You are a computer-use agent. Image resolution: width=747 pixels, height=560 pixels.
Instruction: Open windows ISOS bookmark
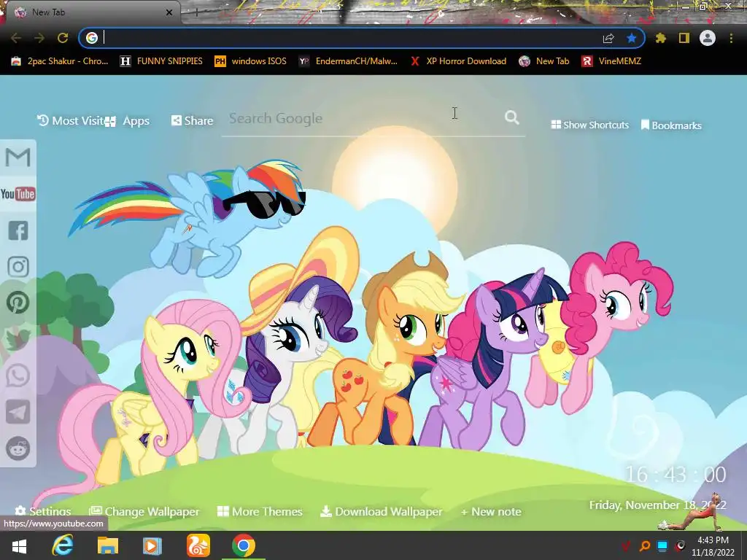[251, 61]
